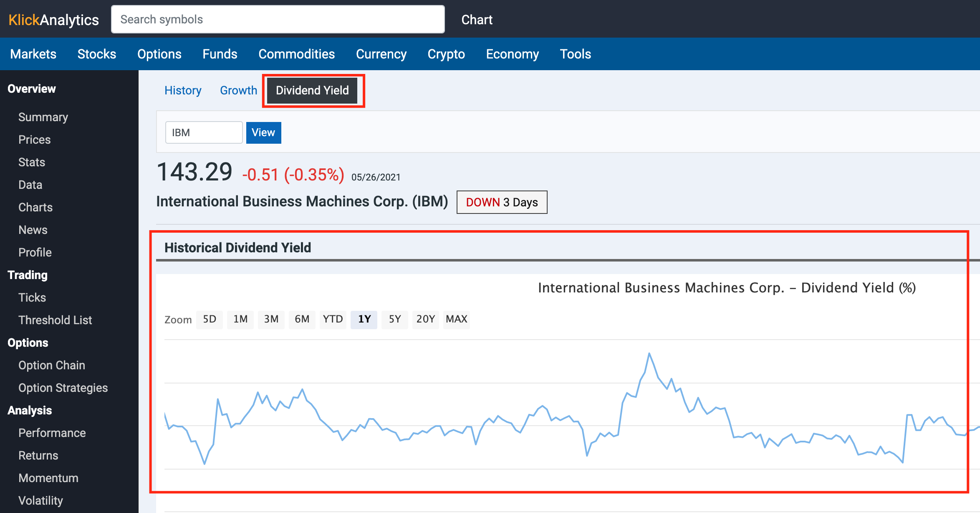Open Profile in the sidebar

[x=35, y=252]
